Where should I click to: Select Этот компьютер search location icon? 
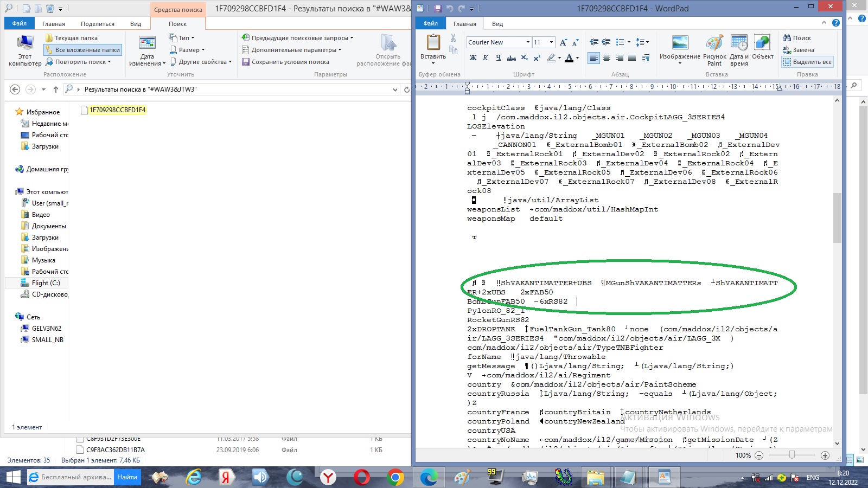pyautogui.click(x=25, y=50)
